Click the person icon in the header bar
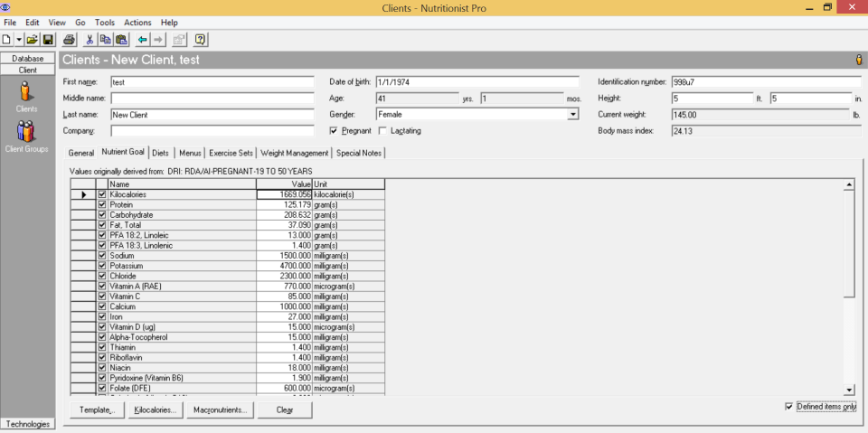Viewport: 868px width, 433px height. coord(859,60)
